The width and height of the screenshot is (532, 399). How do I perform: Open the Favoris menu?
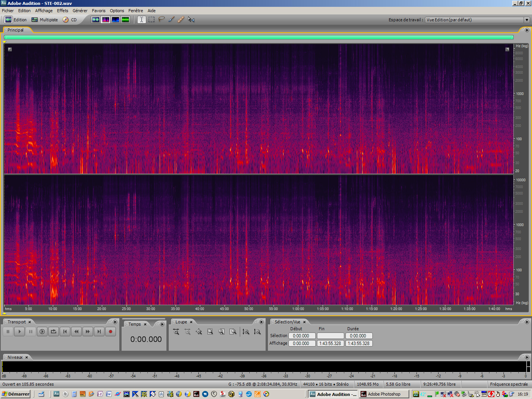tap(98, 11)
